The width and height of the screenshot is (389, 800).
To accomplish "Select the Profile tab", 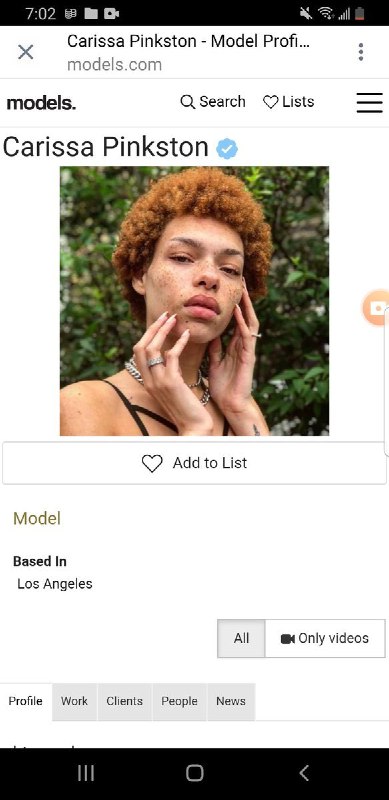I will [x=26, y=702].
